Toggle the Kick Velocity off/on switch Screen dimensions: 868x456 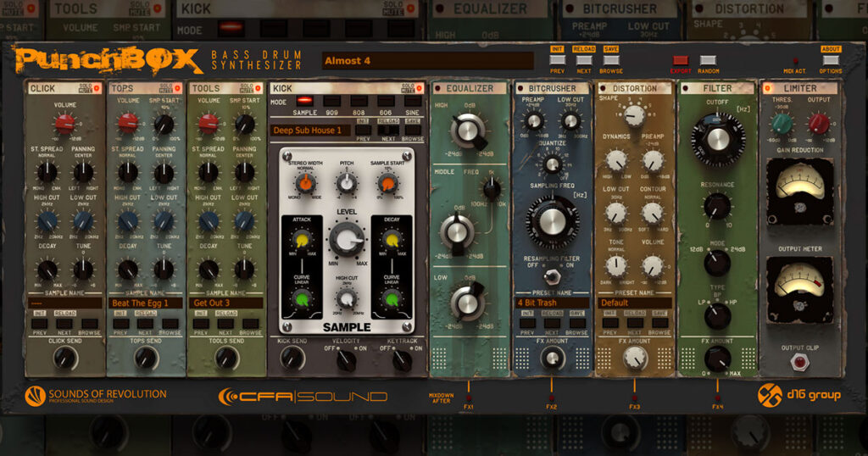pos(346,359)
